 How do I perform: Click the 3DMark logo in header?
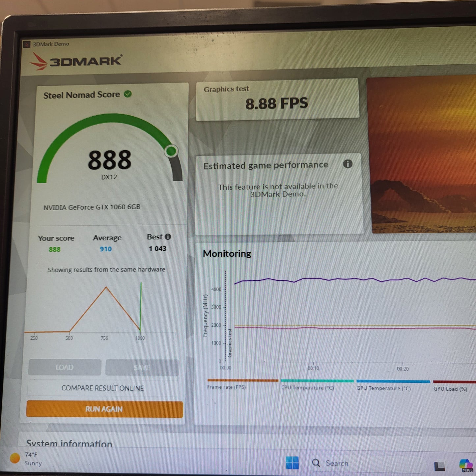[76, 61]
